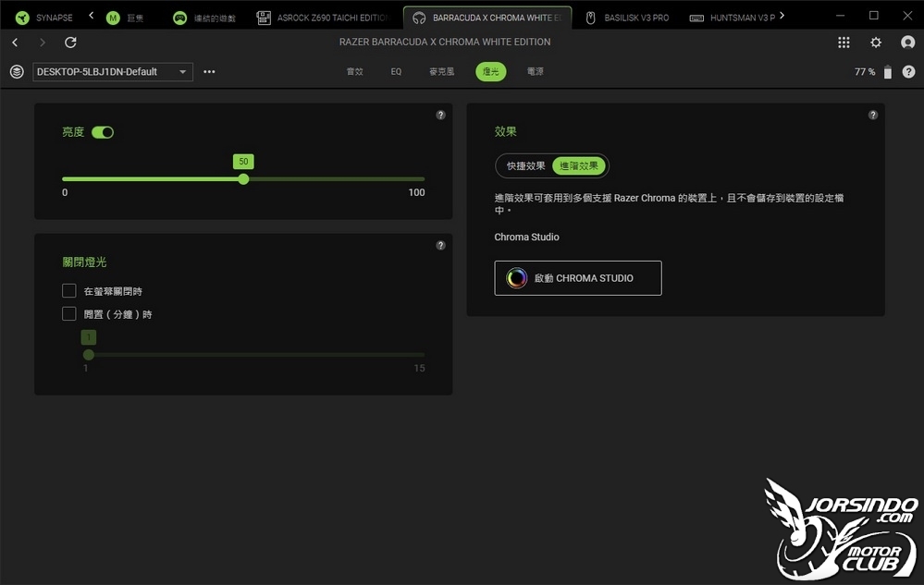Refresh the device page
Screen dimensions: 924x585
click(70, 43)
